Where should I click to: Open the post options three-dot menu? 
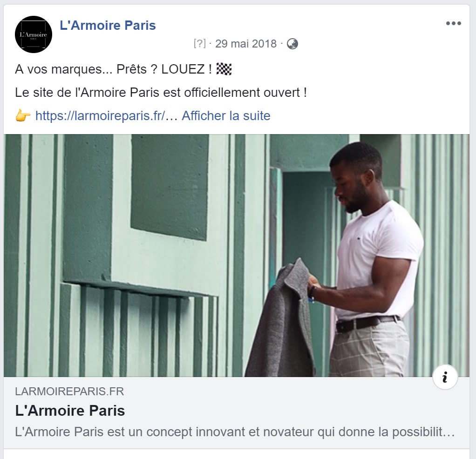click(454, 23)
